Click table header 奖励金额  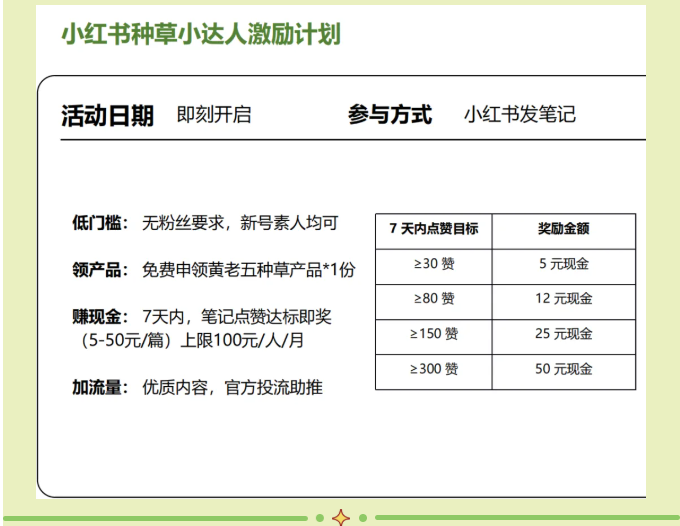[x=564, y=229]
